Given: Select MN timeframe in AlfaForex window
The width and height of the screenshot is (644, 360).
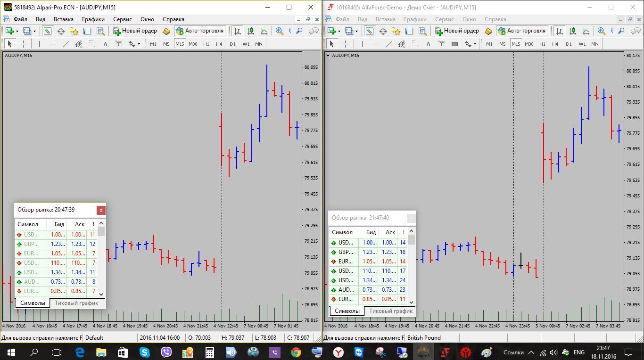Looking at the screenshot, I should click(x=595, y=44).
